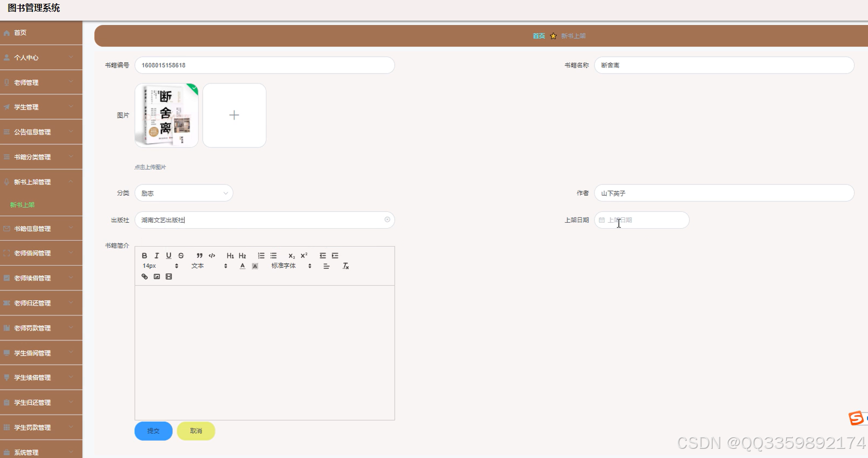Toggle bold formatting in the editor

click(145, 256)
